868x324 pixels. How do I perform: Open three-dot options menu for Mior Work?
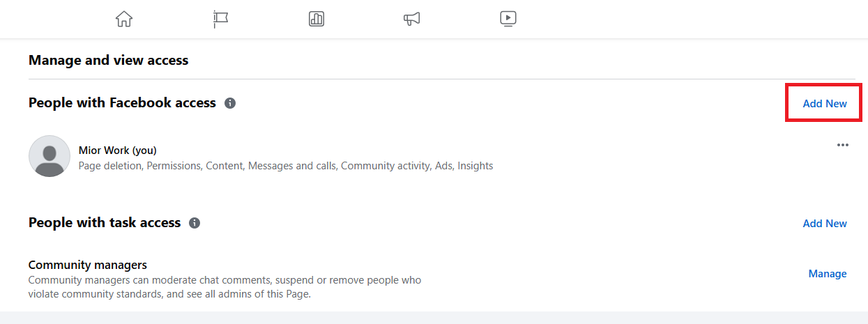pyautogui.click(x=842, y=145)
